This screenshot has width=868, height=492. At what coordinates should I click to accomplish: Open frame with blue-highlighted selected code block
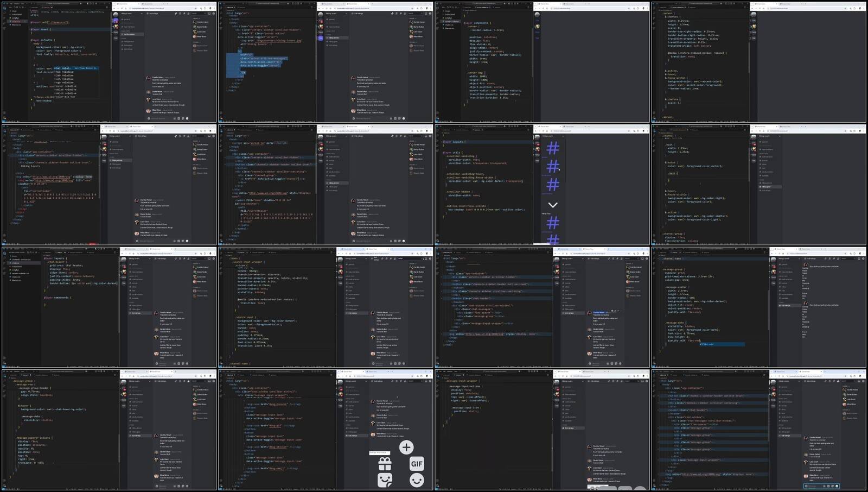click(x=325, y=62)
